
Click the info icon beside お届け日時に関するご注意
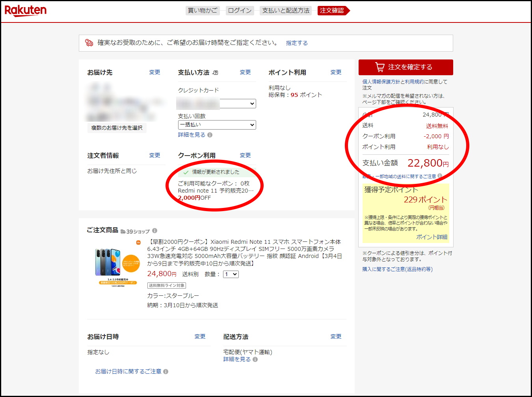166,371
